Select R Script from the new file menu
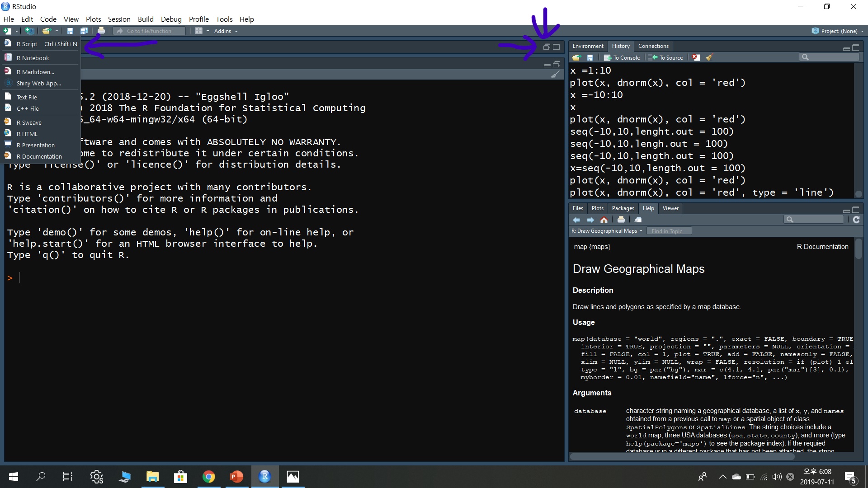This screenshot has width=868, height=488. pos(27,44)
